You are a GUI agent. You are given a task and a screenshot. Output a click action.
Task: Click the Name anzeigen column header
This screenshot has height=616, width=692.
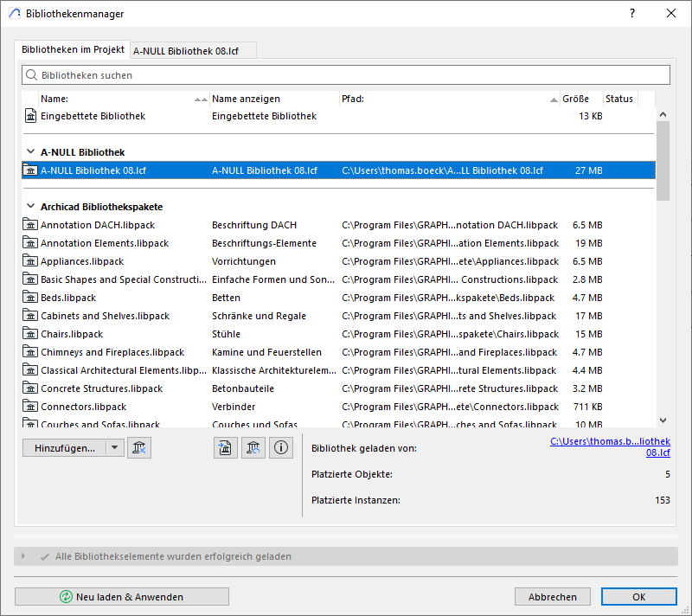coord(274,99)
